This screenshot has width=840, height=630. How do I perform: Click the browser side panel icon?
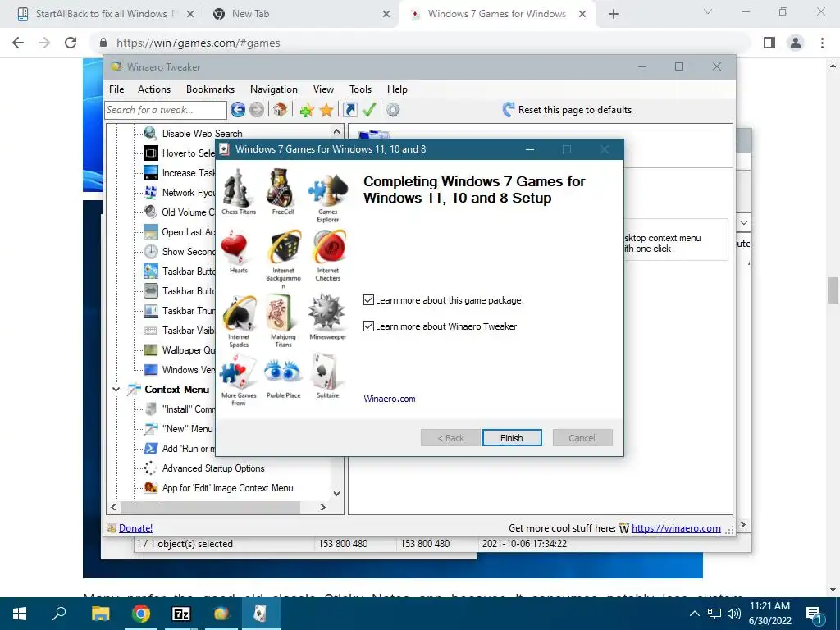(x=769, y=43)
